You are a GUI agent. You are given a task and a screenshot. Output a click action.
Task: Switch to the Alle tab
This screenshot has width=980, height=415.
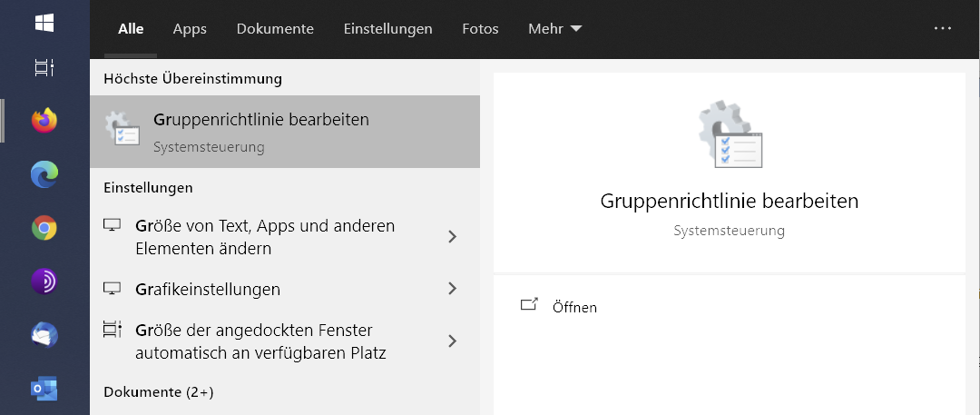tap(131, 29)
